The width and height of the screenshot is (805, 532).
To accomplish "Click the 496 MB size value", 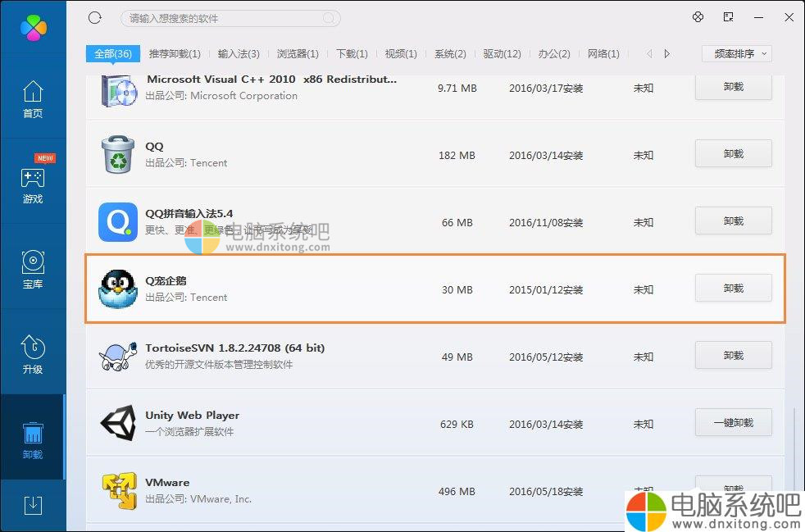I will coord(457,492).
